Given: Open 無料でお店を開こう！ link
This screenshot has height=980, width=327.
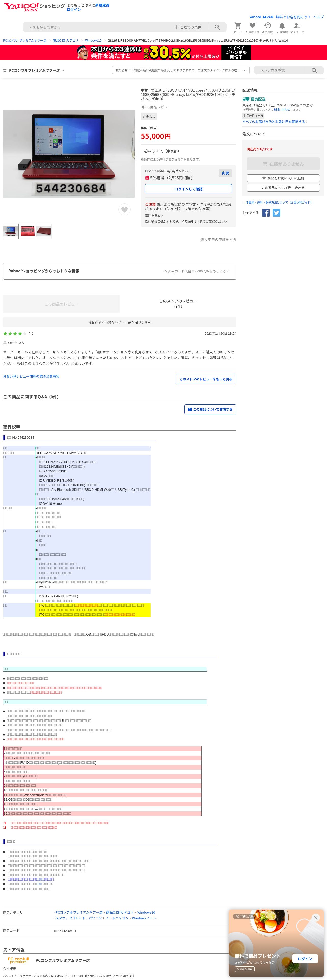Looking at the screenshot, I should 293,17.
